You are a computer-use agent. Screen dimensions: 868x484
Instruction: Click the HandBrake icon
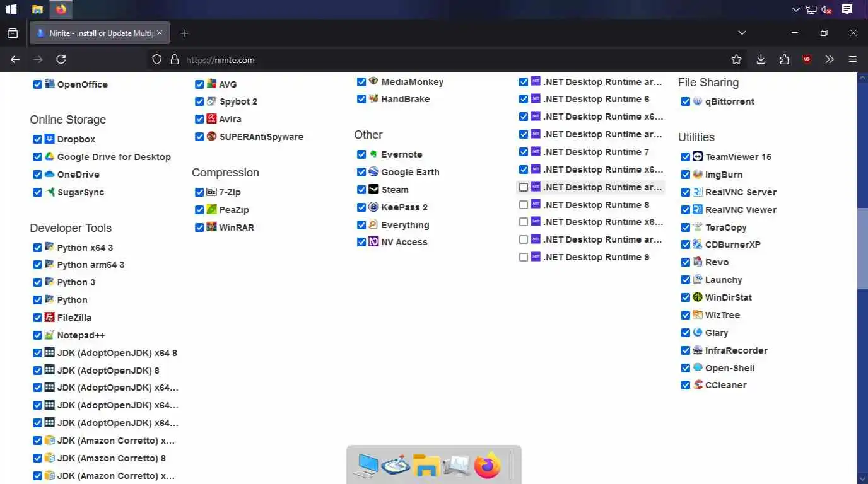[x=373, y=98]
